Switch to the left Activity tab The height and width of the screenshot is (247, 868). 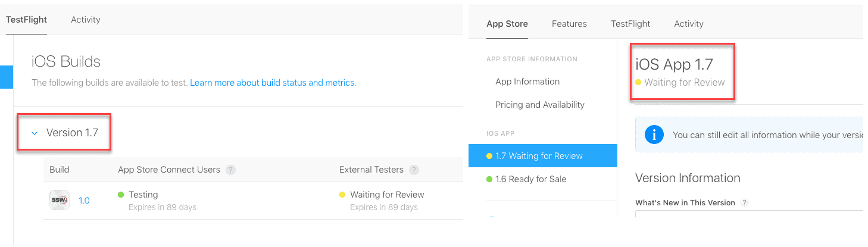click(x=86, y=20)
